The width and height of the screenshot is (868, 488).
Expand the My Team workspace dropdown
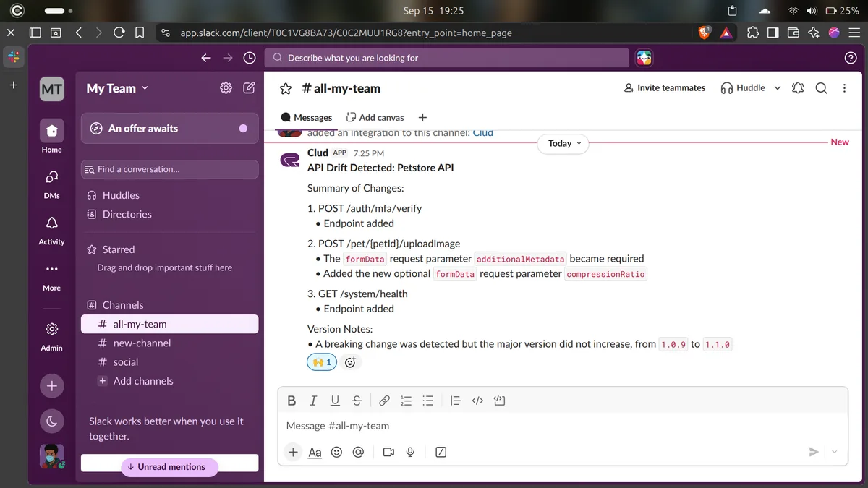(117, 88)
